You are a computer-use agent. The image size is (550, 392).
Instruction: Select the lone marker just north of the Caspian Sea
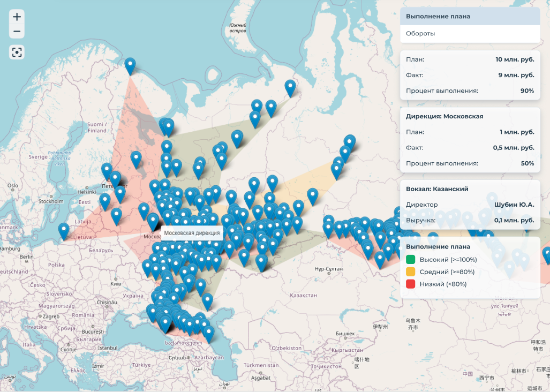click(x=207, y=302)
